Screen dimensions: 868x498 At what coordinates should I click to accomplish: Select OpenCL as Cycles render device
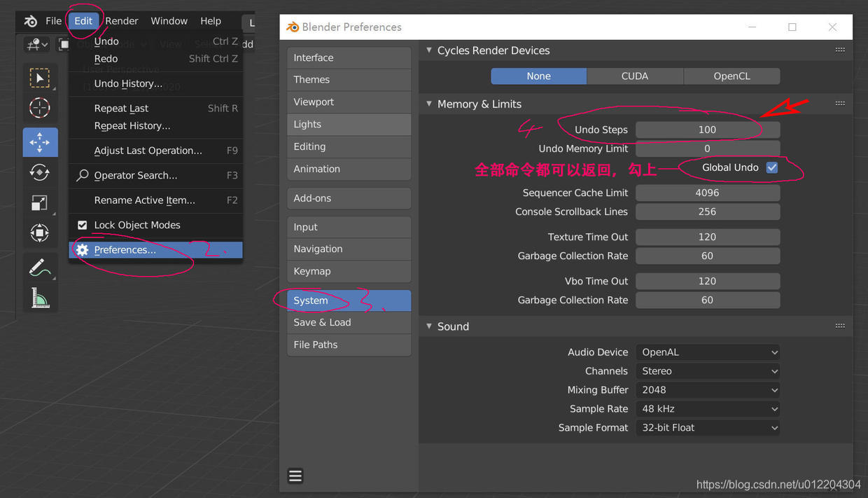coord(731,76)
